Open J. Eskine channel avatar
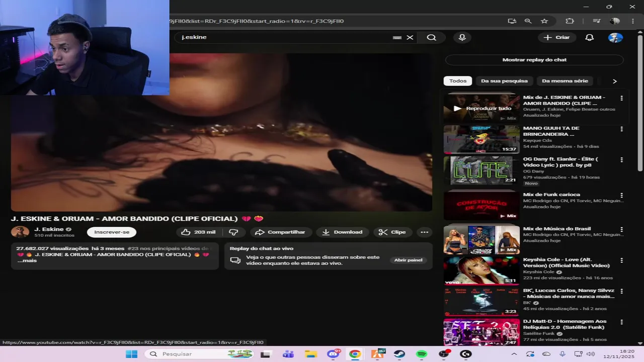The image size is (644, 362). pos(20,232)
